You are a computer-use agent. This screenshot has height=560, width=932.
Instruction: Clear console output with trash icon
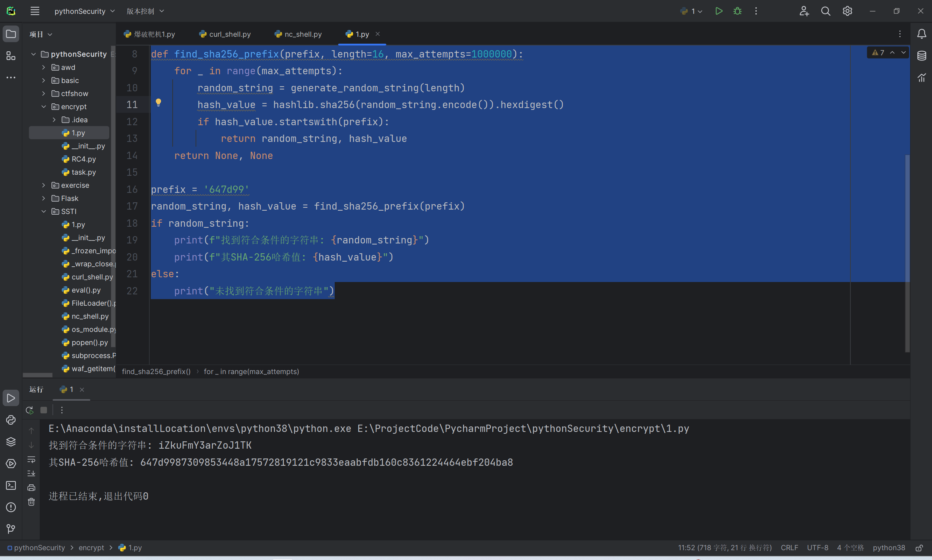31,501
